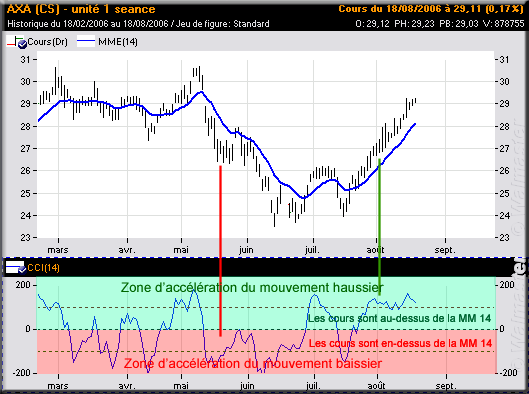Click the CCI(14) indicator checkmark icon
The height and width of the screenshot is (394, 529).
(22, 270)
